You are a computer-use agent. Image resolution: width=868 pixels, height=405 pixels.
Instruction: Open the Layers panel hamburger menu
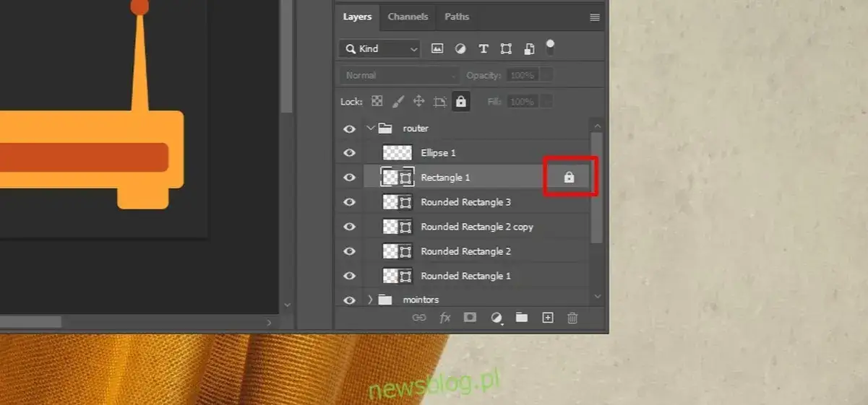click(x=595, y=17)
